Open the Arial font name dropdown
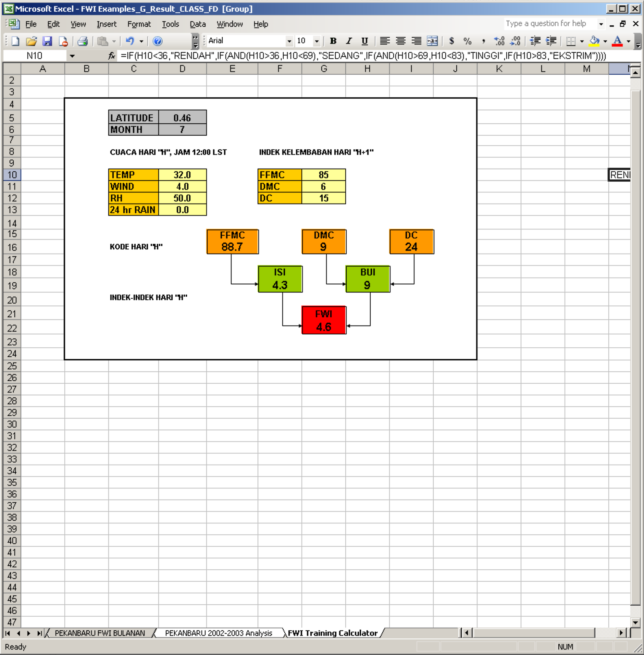 tap(289, 41)
